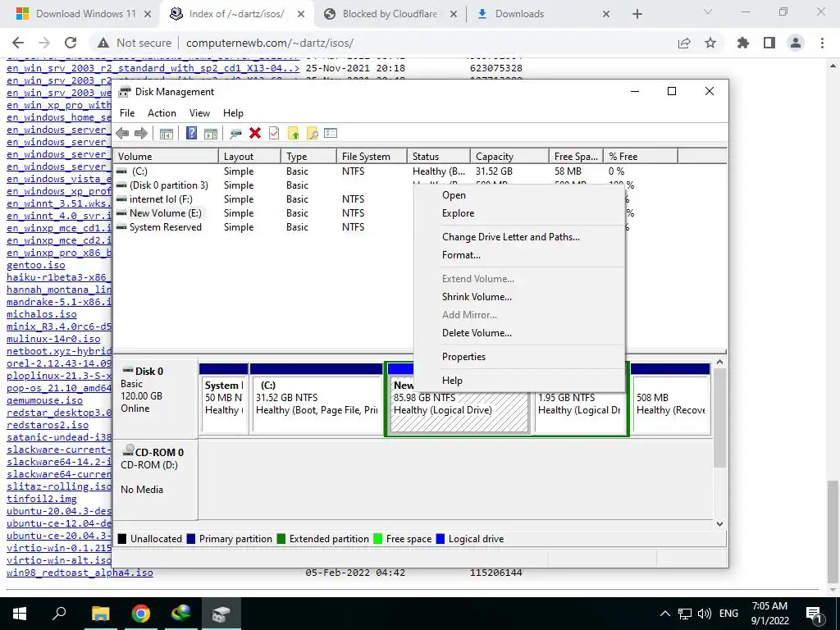Click the Share page icon in address bar
The height and width of the screenshot is (630, 840).
(x=684, y=43)
